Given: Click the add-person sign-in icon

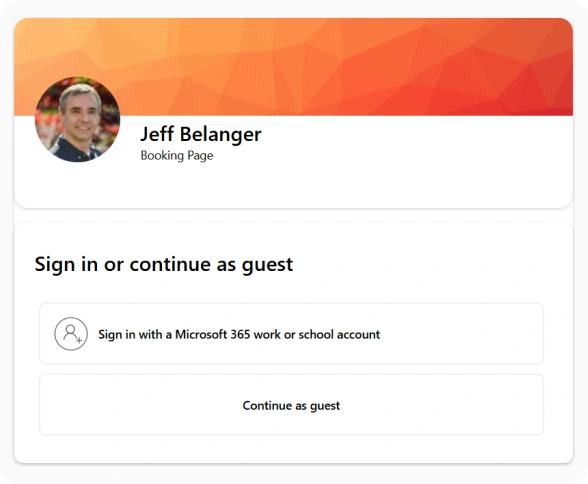Looking at the screenshot, I should [x=71, y=334].
